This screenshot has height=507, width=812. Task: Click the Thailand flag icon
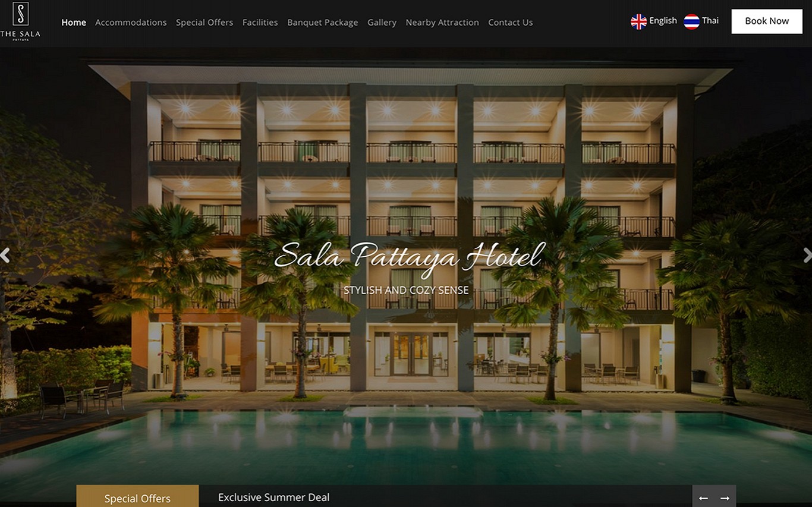point(691,21)
